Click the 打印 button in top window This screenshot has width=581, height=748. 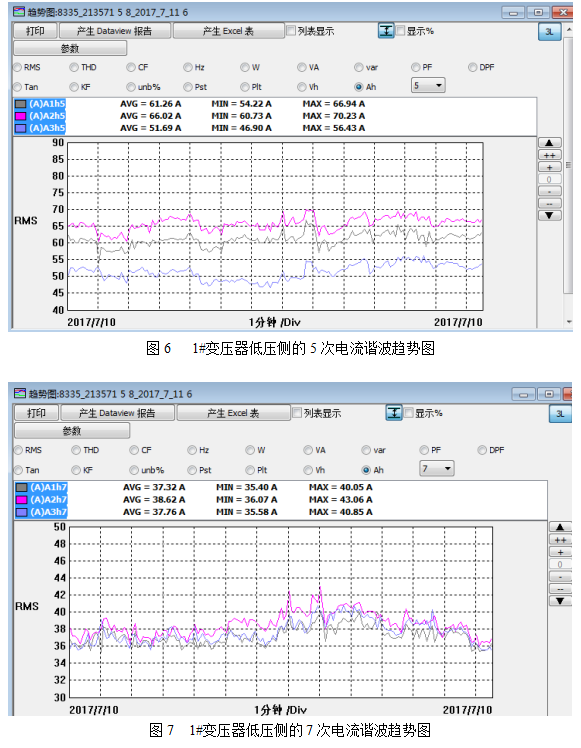click(35, 31)
